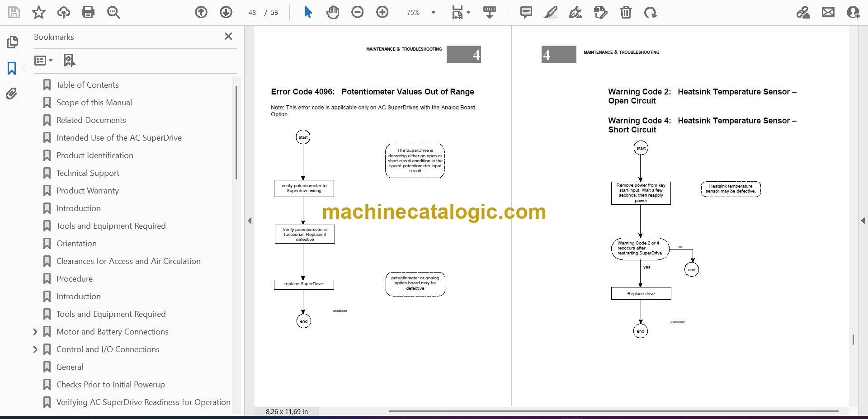
Task: Open the Sign document tool
Action: pos(576,12)
